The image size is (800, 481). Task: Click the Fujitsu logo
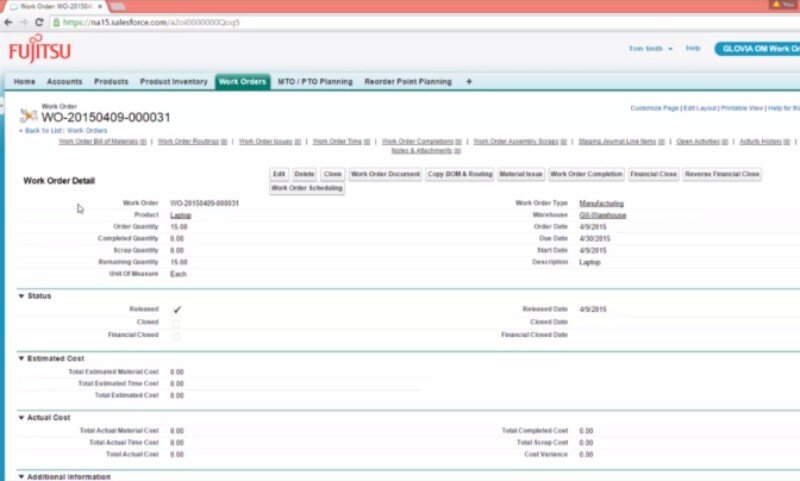(39, 50)
